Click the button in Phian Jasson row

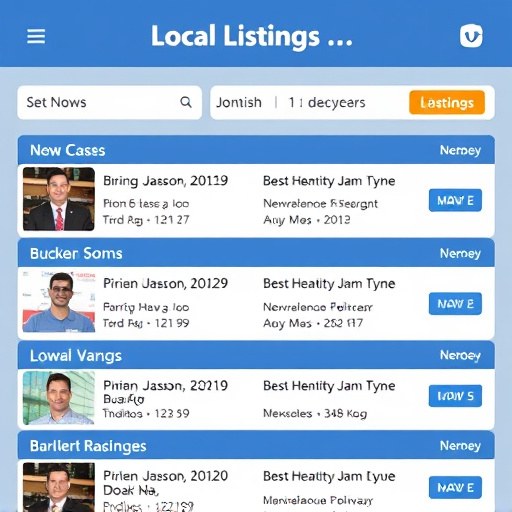tap(455, 396)
